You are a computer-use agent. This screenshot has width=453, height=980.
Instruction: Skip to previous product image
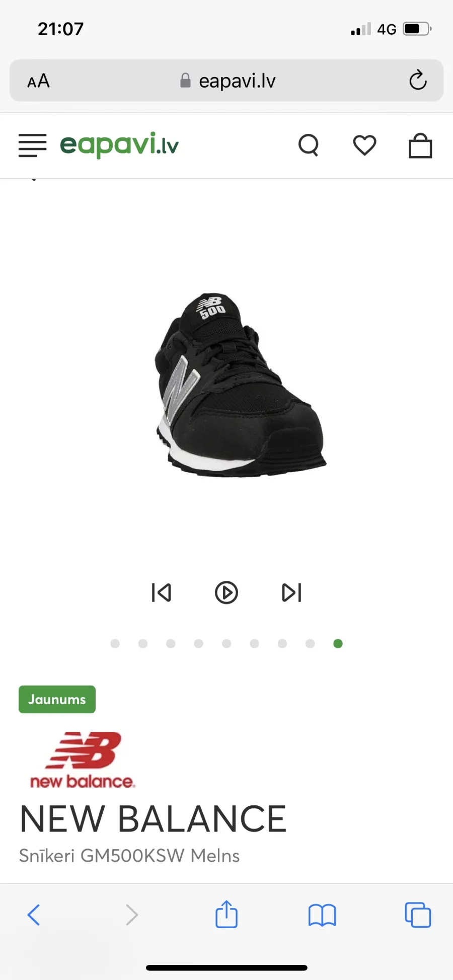click(x=161, y=592)
